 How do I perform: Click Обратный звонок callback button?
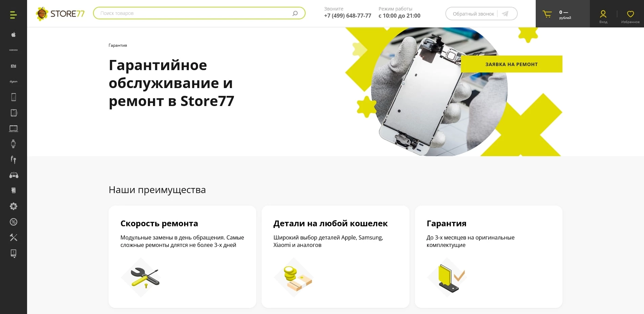[x=481, y=14]
